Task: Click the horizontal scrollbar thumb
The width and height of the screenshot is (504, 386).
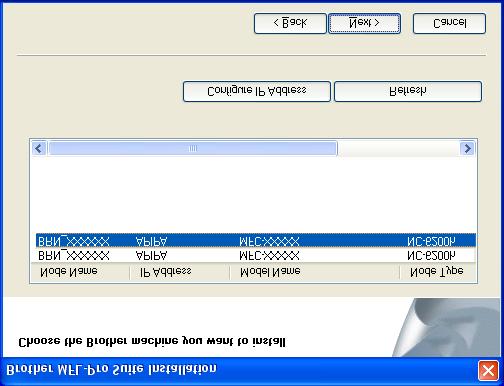Action: 193,148
